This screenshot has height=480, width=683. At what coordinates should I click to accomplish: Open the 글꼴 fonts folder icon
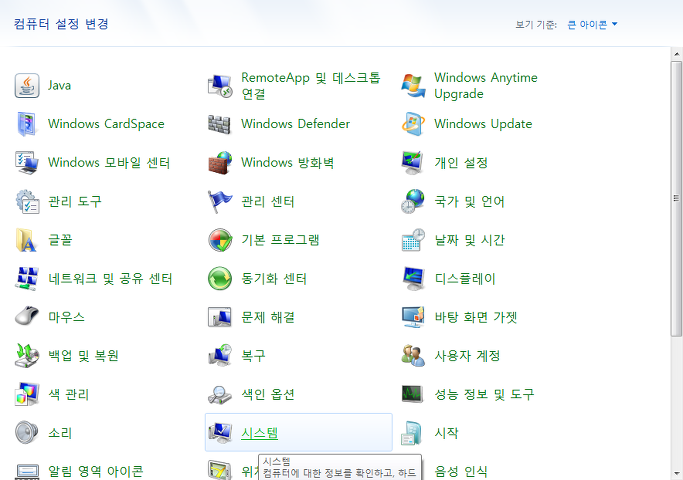pyautogui.click(x=27, y=240)
